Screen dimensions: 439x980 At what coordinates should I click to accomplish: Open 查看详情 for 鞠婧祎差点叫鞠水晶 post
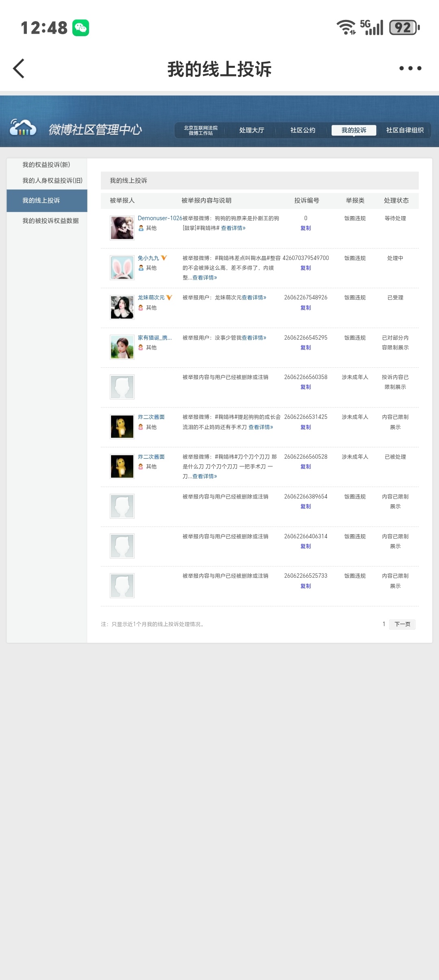point(205,278)
